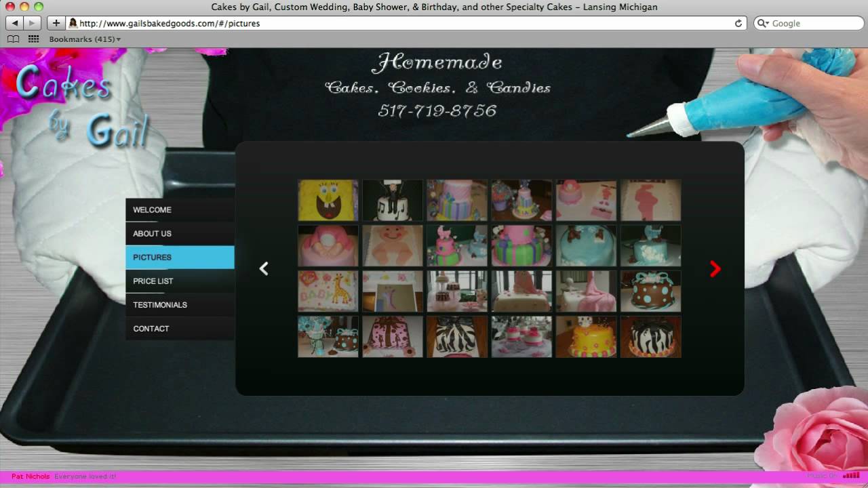Open the blue cake topped with teddy bears
The height and width of the screenshot is (488, 868).
pos(587,246)
